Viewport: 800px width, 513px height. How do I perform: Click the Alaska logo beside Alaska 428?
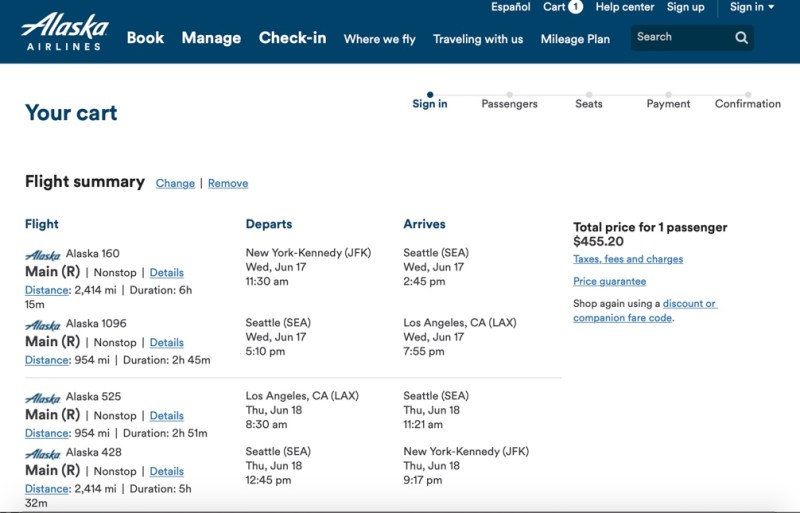pos(43,453)
